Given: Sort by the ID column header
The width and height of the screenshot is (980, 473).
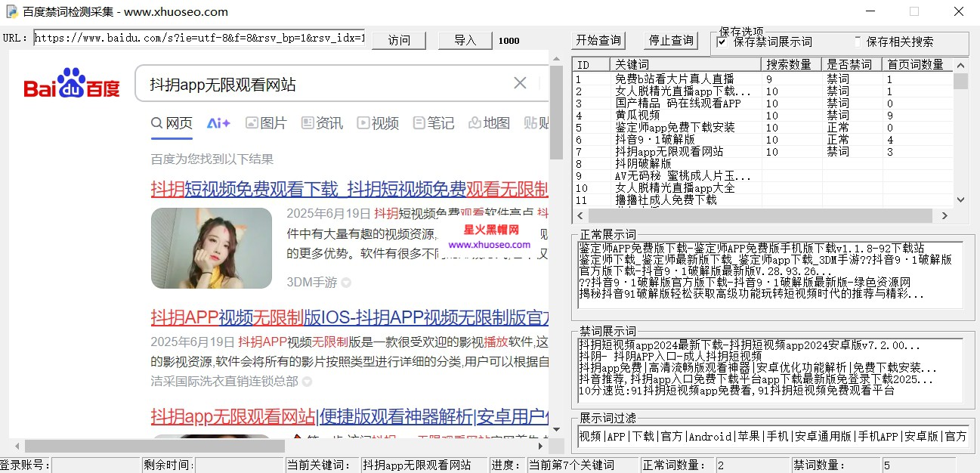Looking at the screenshot, I should pyautogui.click(x=591, y=65).
